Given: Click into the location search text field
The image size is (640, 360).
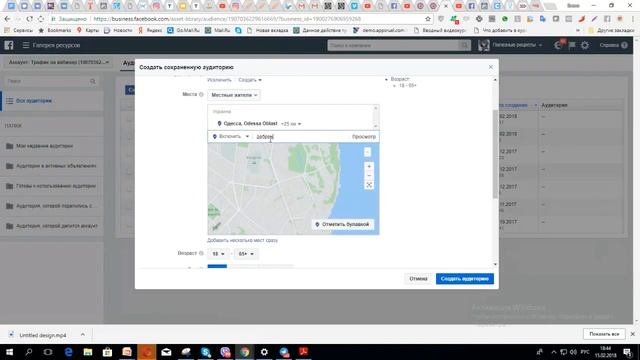Looking at the screenshot, I should pyautogui.click(x=302, y=137).
